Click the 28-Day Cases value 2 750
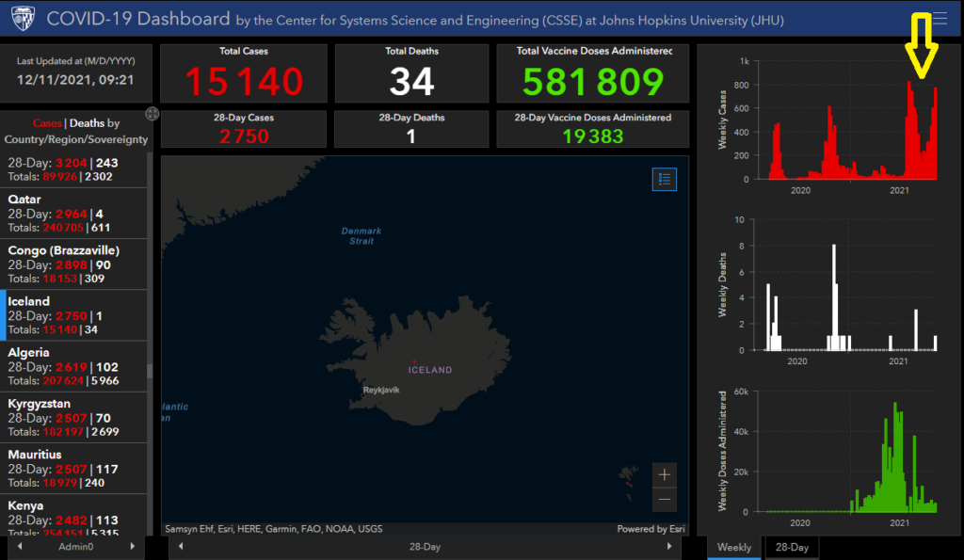 [x=244, y=136]
